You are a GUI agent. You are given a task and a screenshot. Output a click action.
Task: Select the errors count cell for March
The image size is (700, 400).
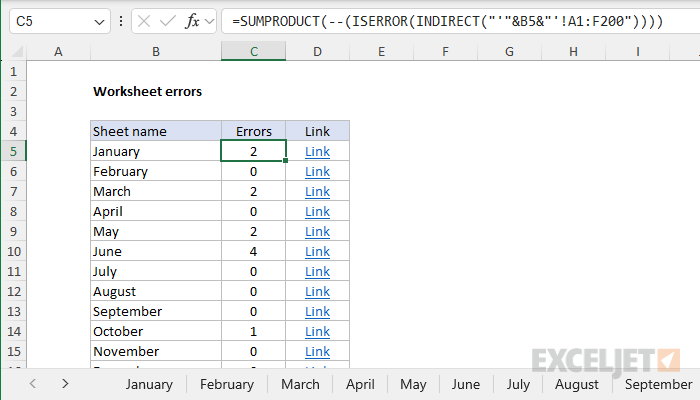pos(254,192)
